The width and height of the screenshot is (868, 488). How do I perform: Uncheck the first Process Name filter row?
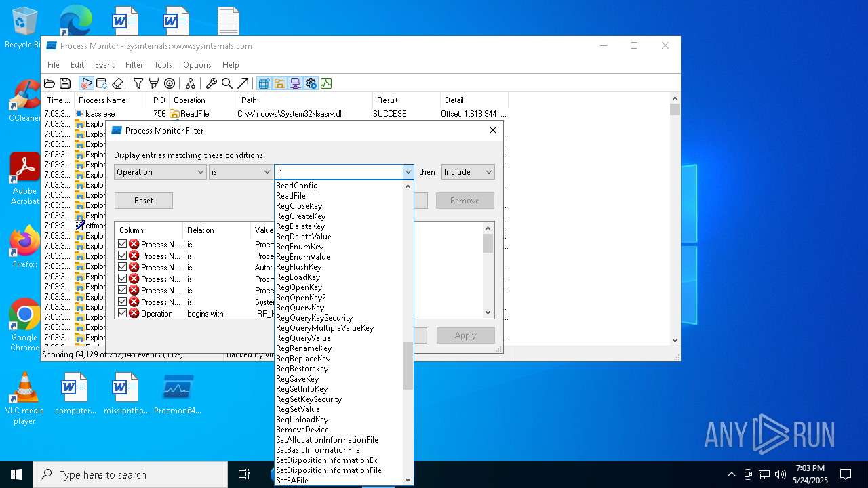[x=123, y=244]
